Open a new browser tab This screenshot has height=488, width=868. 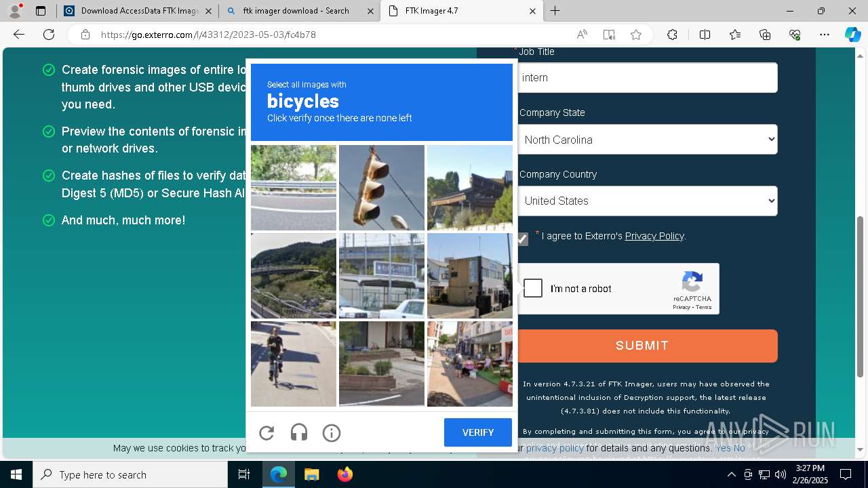click(x=555, y=11)
